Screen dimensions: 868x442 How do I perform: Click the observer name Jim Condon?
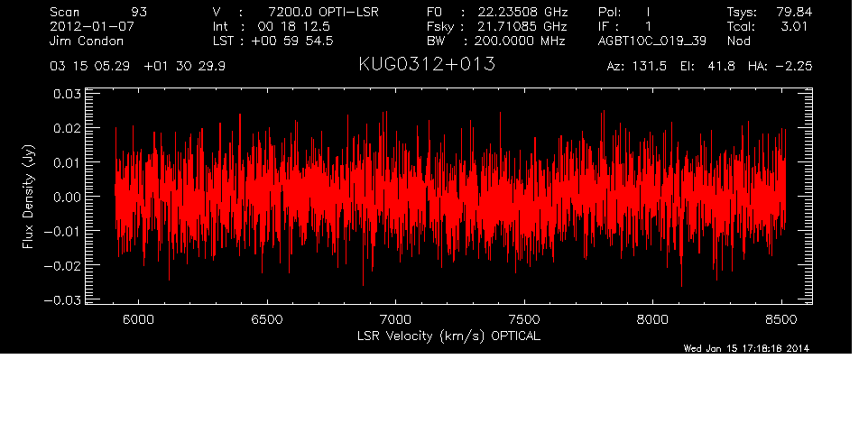click(x=87, y=41)
